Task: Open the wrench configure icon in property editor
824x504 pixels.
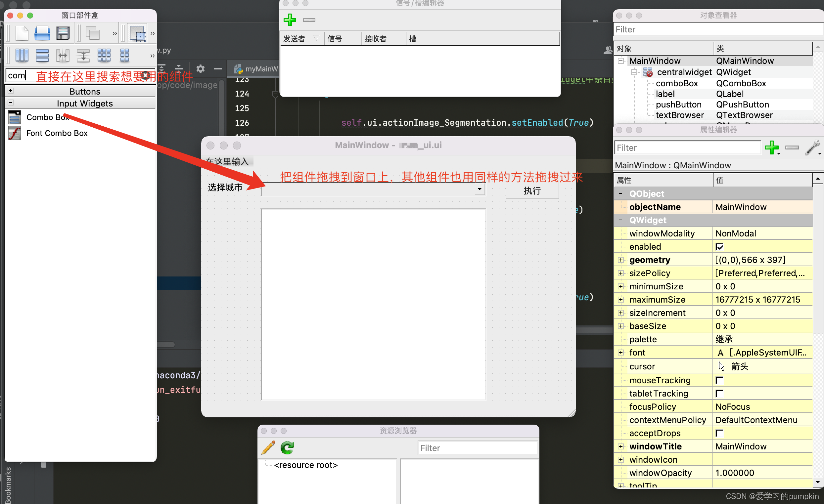Action: pos(812,147)
